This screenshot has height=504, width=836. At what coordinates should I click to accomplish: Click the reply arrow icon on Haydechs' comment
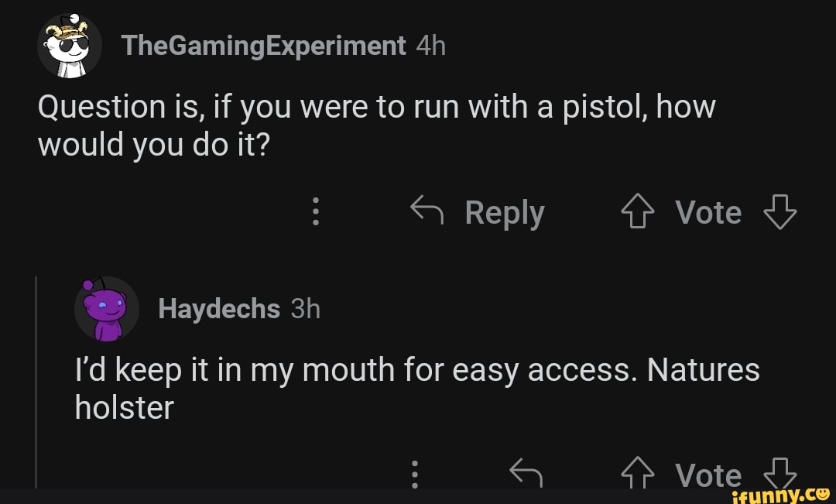(x=527, y=474)
